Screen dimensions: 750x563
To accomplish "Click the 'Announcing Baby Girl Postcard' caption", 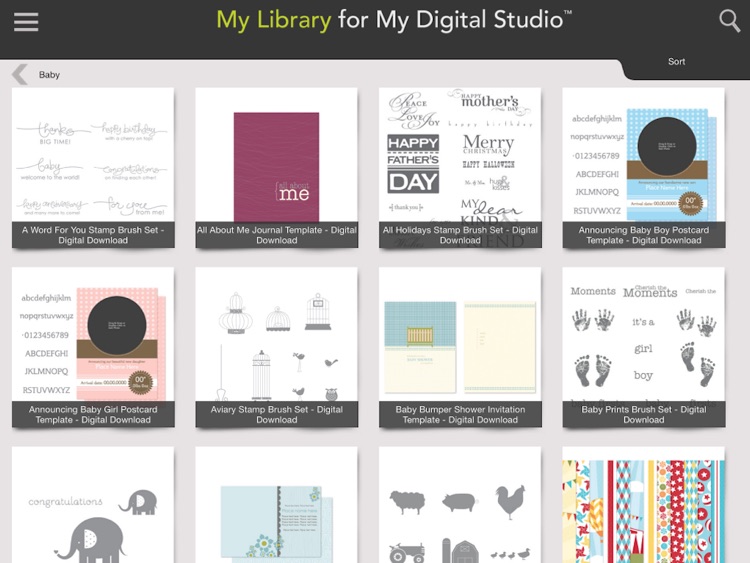I will click(x=93, y=414).
